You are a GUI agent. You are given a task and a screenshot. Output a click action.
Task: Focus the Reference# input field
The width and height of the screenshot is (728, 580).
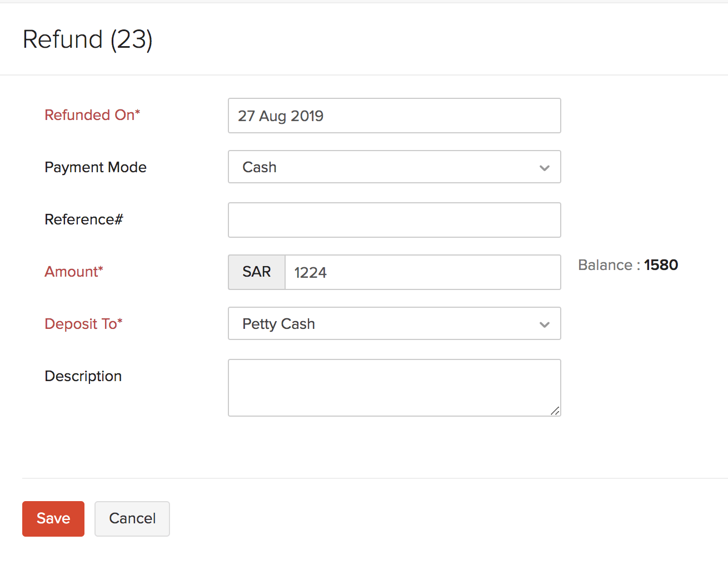(394, 220)
